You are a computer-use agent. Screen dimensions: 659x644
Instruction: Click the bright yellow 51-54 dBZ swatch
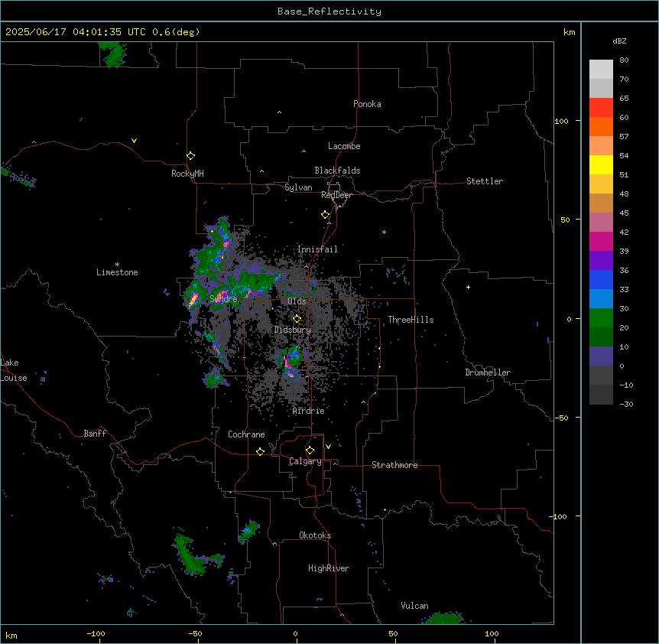[x=601, y=164]
